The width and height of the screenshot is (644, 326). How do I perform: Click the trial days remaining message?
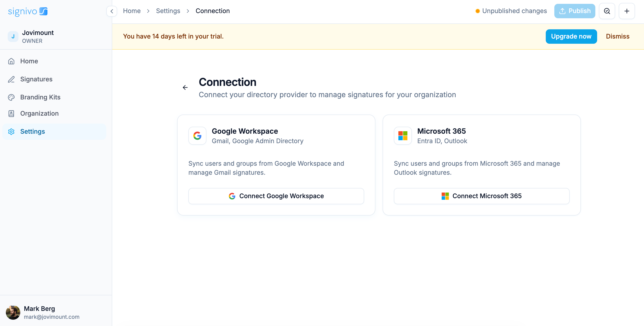(173, 37)
